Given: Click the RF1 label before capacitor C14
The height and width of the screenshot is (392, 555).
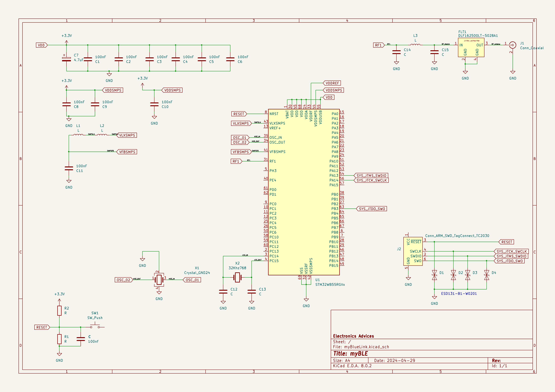Looking at the screenshot, I should [379, 45].
